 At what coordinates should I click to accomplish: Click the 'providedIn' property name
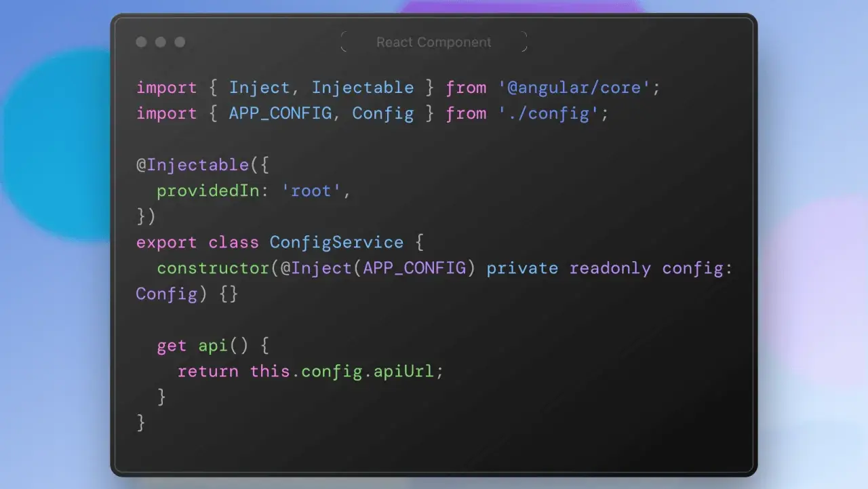click(208, 191)
